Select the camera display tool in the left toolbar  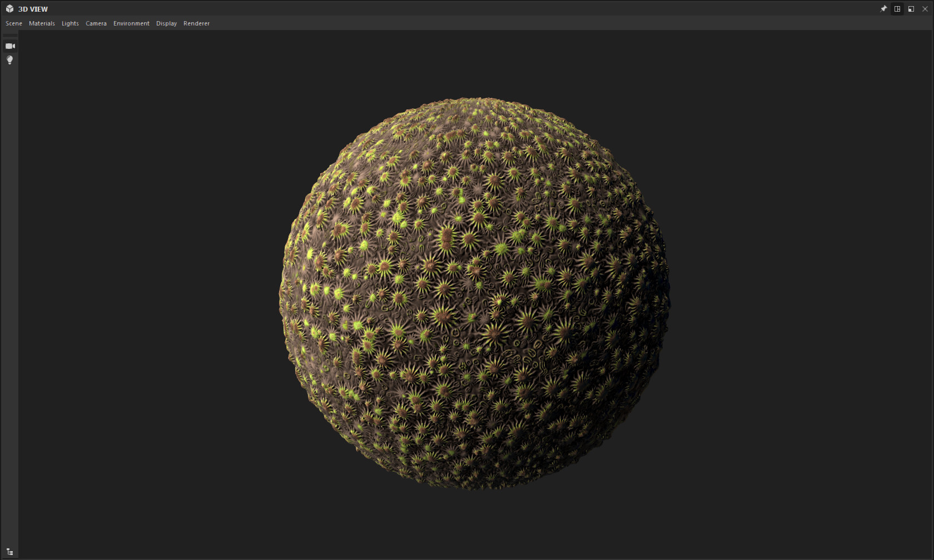(x=9, y=46)
